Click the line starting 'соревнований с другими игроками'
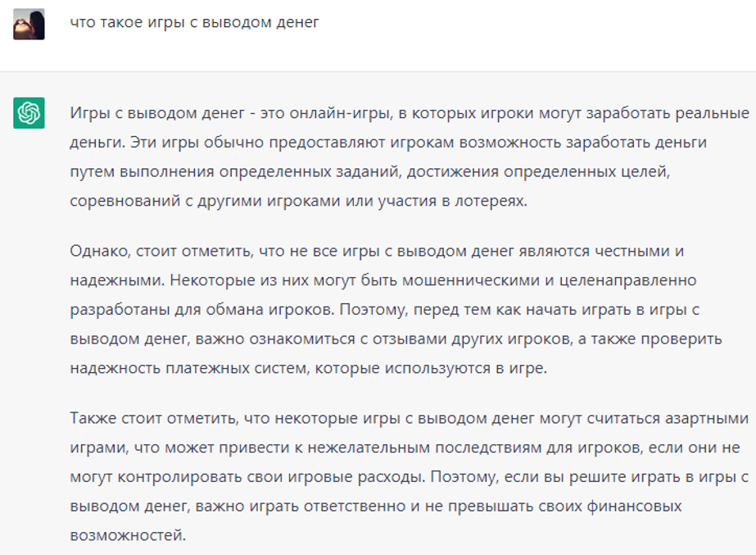756x555 pixels. (x=298, y=201)
